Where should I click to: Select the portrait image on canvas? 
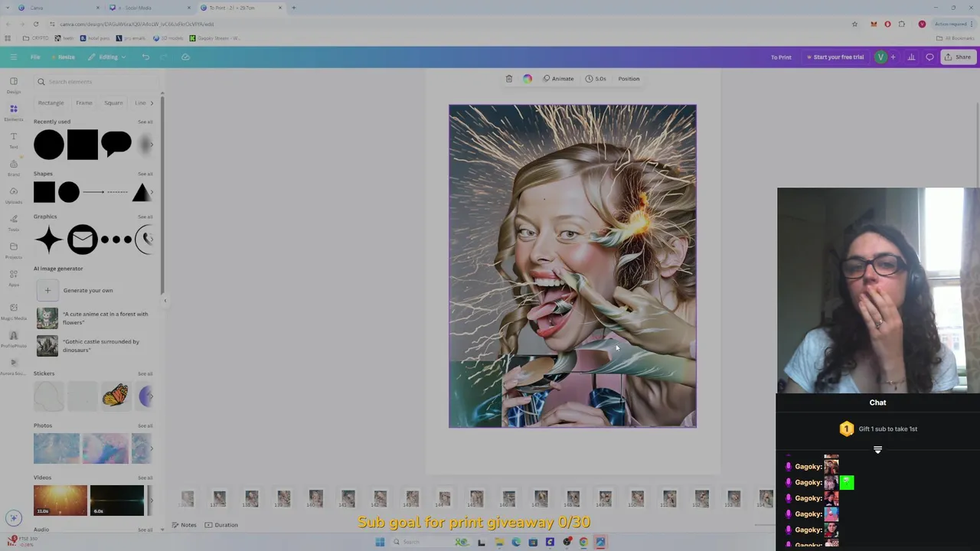pyautogui.click(x=573, y=266)
